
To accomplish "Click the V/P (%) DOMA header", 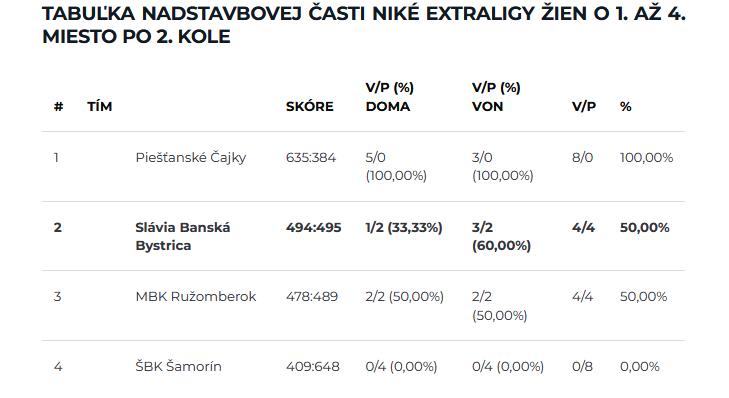I will [390, 97].
